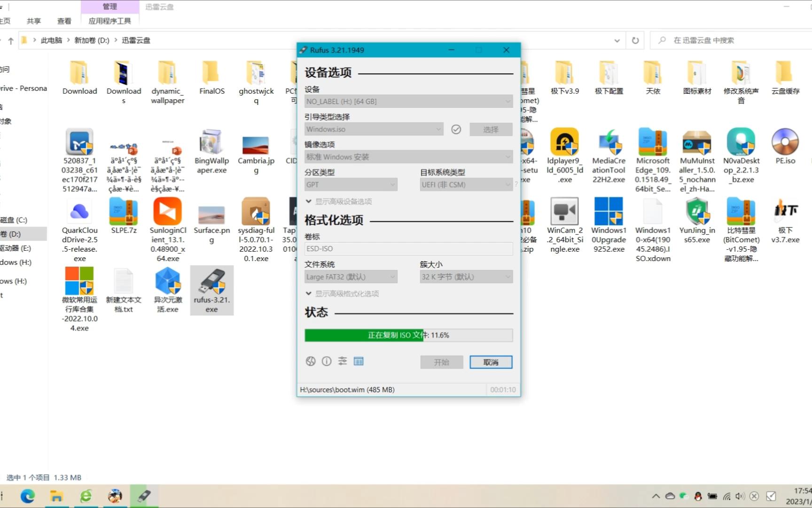
Task: Select Microsoft Edge setup archive
Action: pos(653,160)
